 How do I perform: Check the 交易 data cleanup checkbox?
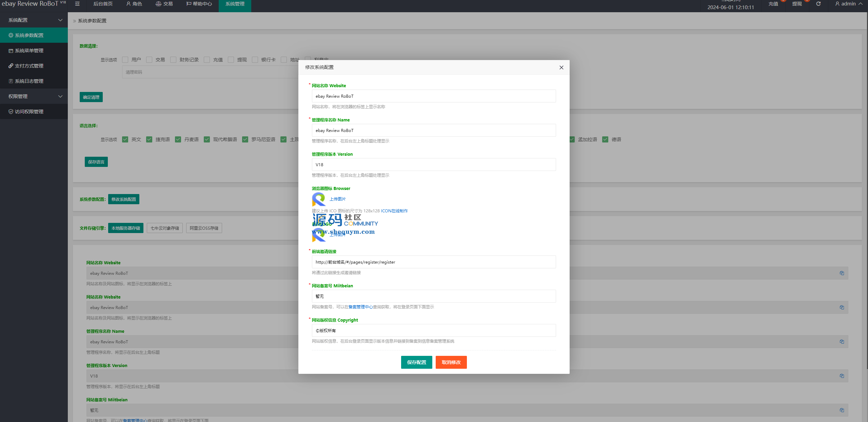click(x=149, y=60)
